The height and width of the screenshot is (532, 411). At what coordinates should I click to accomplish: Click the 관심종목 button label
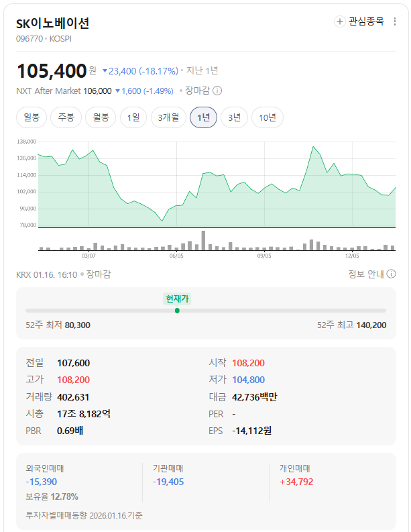click(x=366, y=21)
